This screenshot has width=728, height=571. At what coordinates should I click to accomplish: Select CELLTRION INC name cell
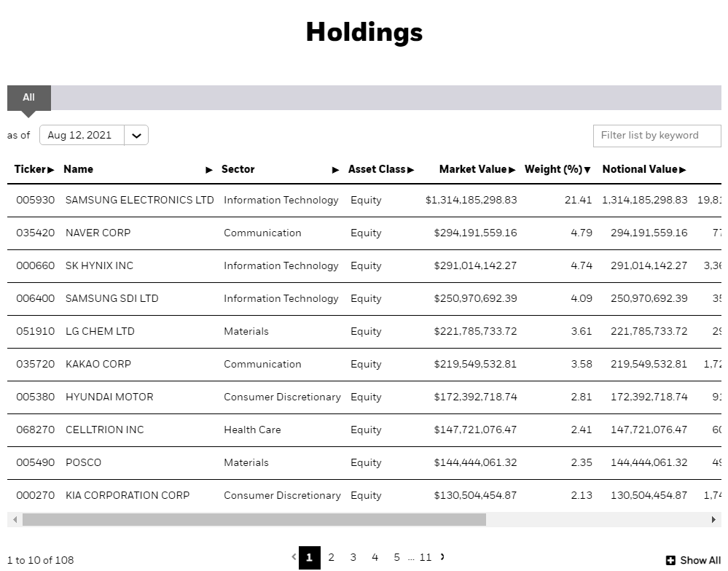pyautogui.click(x=104, y=430)
